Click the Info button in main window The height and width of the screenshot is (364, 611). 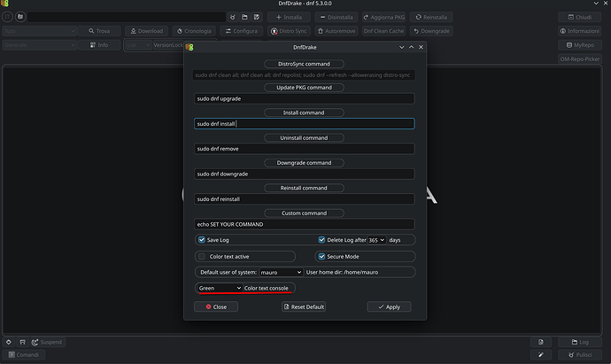click(x=99, y=45)
